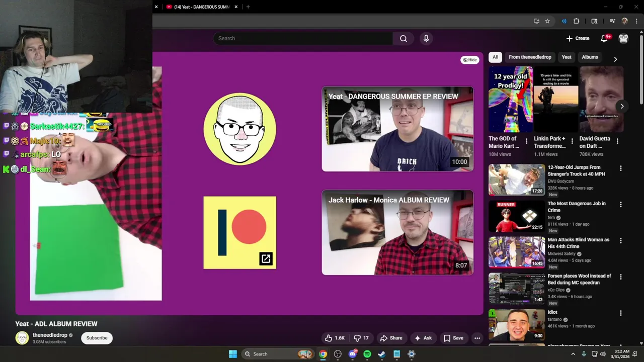
Task: Open Chrome from the taskbar
Action: click(323, 354)
